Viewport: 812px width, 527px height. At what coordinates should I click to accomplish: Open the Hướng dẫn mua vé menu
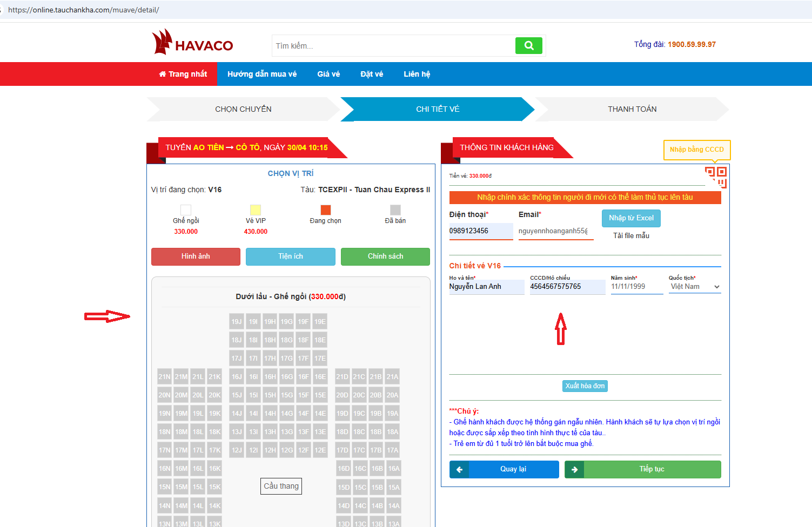tap(262, 74)
